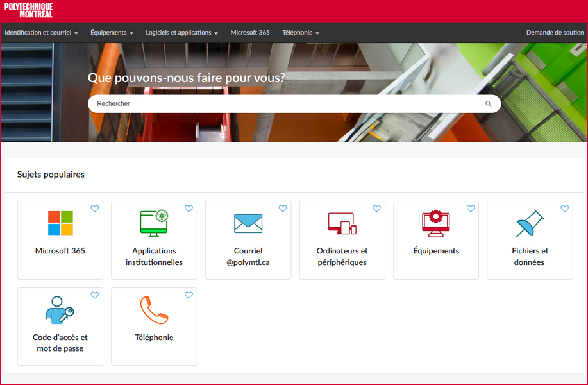Expand Logiciels et applications dropdown
This screenshot has width=588, height=385.
pos(181,33)
